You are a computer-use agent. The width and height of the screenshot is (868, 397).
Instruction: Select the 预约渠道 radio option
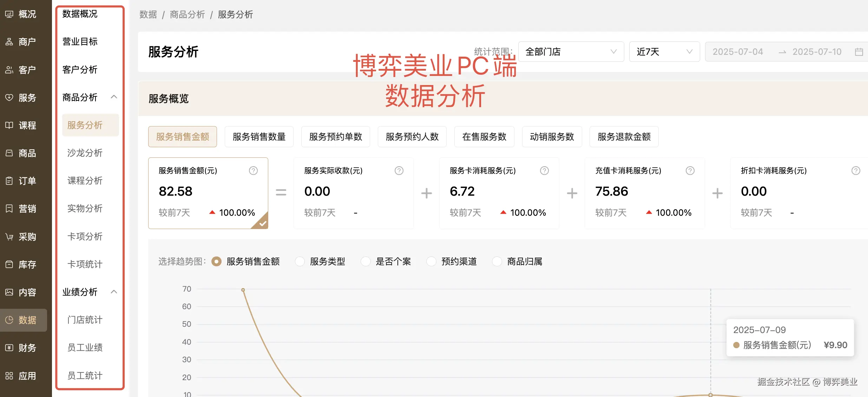click(431, 261)
